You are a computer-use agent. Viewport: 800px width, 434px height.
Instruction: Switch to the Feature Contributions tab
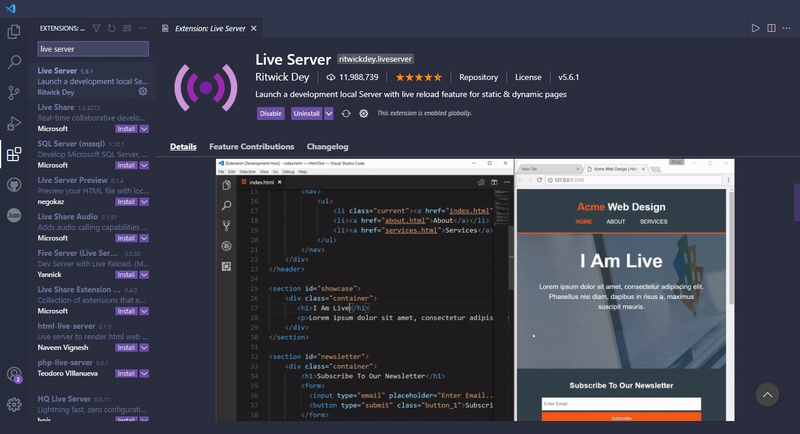click(252, 146)
